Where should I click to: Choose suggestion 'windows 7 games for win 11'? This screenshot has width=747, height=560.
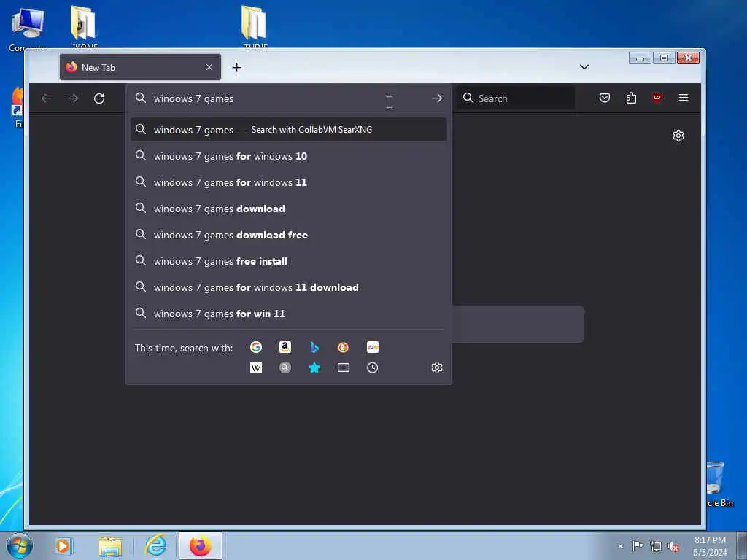(x=289, y=314)
